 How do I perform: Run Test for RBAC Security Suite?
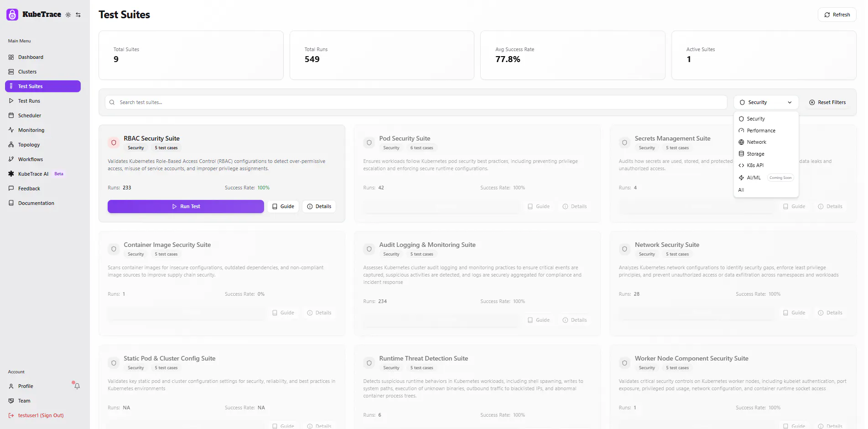click(x=186, y=206)
